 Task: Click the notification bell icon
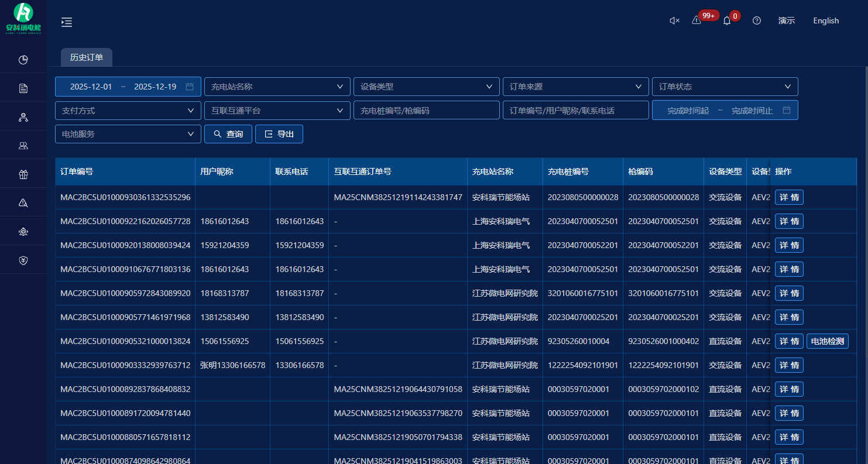point(727,20)
